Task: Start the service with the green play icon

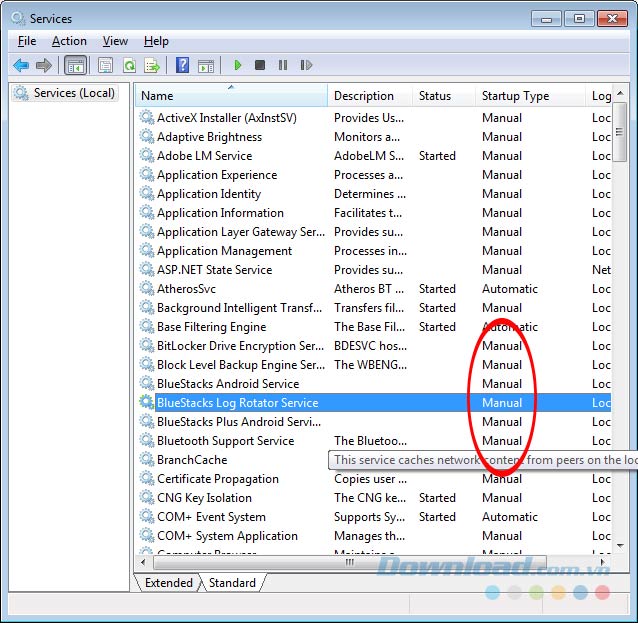Action: point(238,66)
